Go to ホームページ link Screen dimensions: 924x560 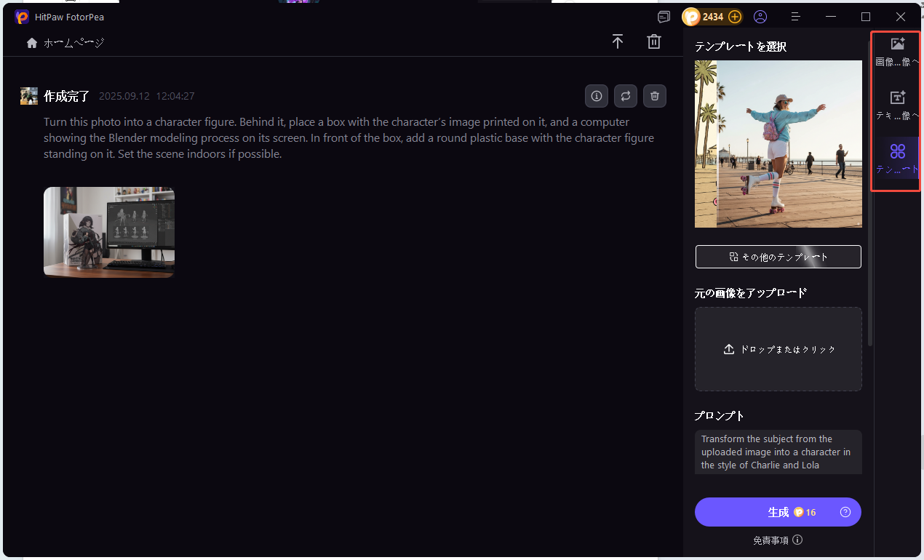point(73,43)
